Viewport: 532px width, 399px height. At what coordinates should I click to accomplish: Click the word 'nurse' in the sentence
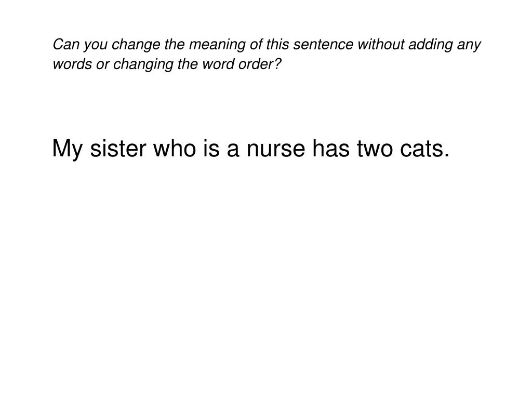click(276, 149)
